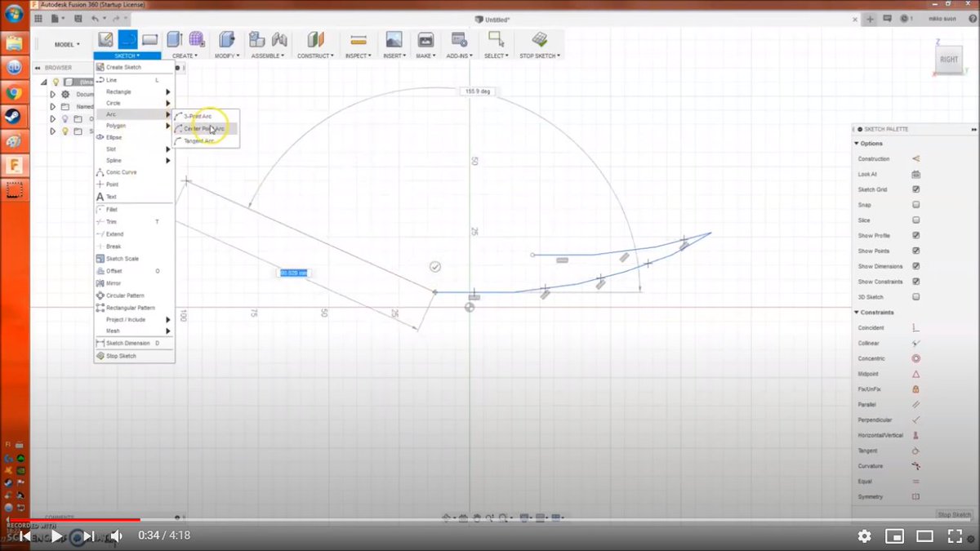Click the blue arc sketch tool icon

tap(127, 39)
